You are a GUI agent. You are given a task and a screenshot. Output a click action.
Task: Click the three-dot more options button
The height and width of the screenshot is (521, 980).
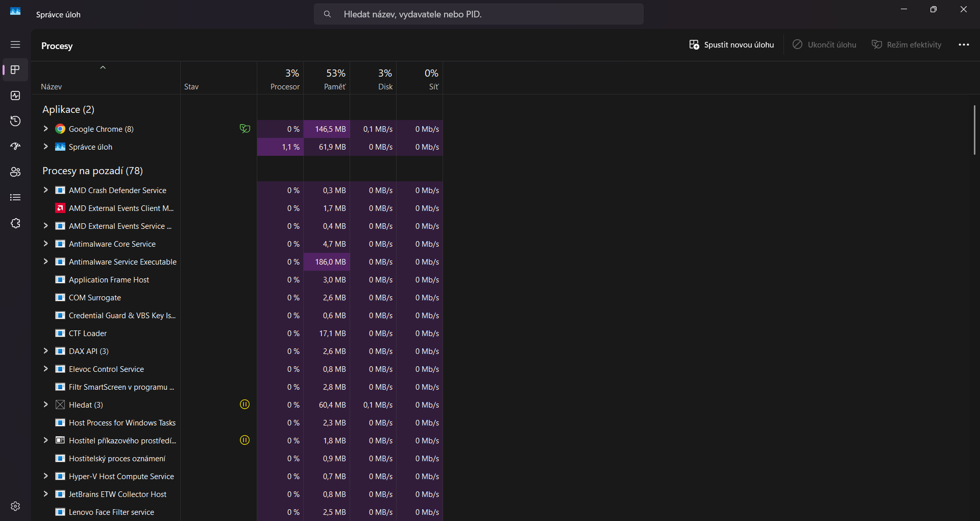(964, 45)
